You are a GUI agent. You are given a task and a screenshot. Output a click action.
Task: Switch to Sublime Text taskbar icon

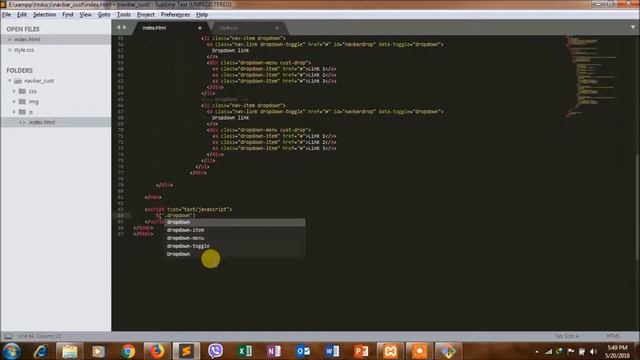186,351
